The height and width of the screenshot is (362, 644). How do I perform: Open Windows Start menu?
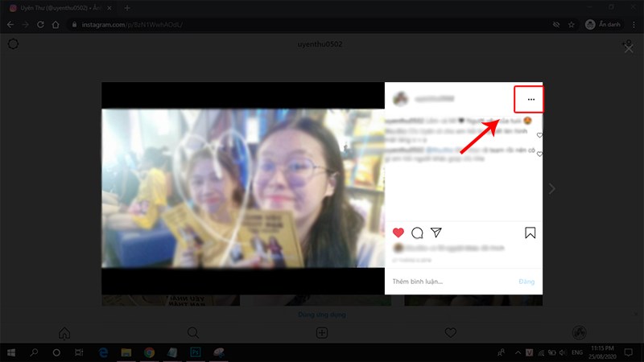pos(11,352)
